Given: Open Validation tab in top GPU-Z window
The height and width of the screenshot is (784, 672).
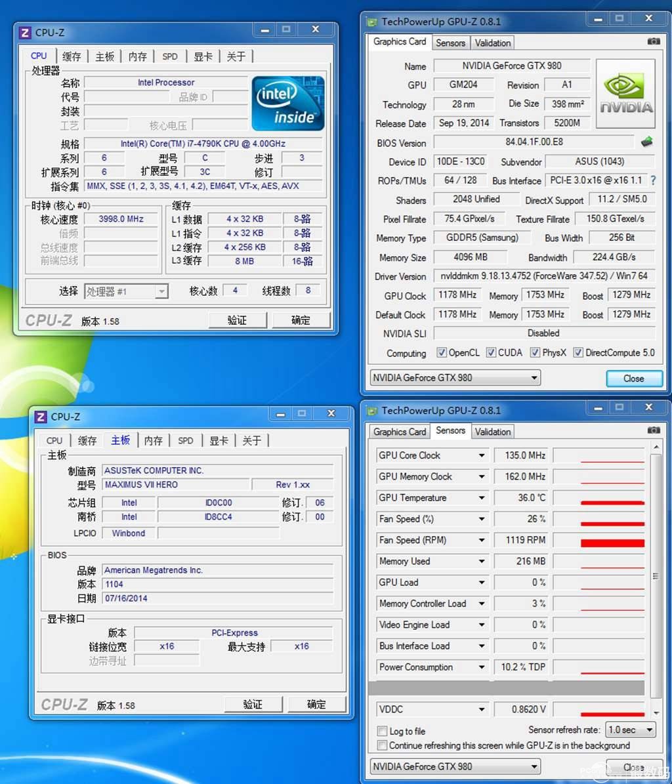Looking at the screenshot, I should click(493, 43).
